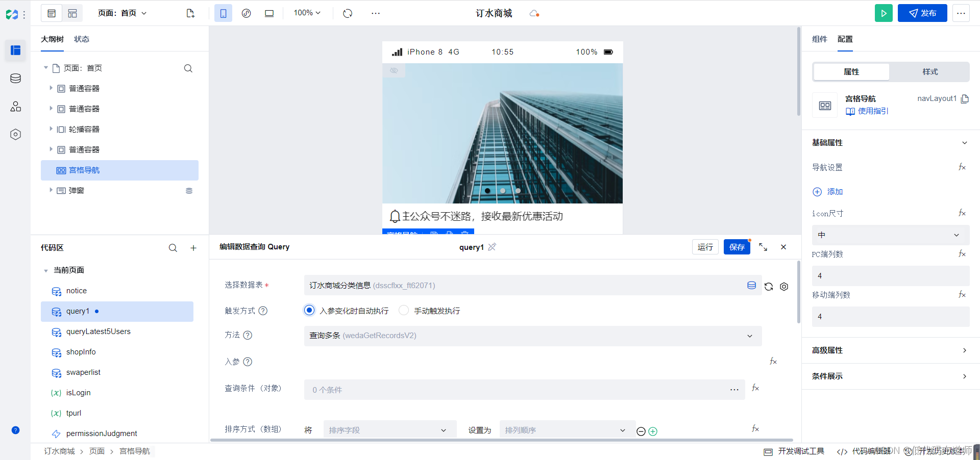Click the cloud sync status icon
The image size is (980, 460).
(x=534, y=13)
